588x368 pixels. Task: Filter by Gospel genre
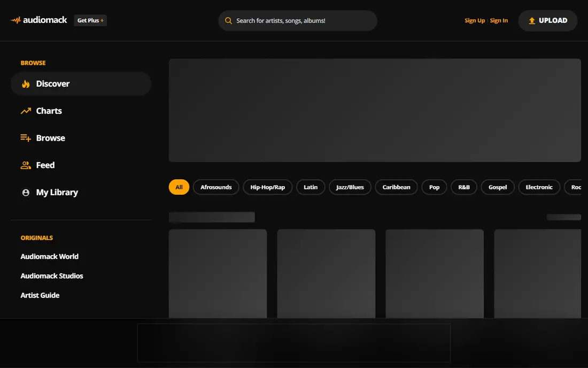pyautogui.click(x=498, y=187)
